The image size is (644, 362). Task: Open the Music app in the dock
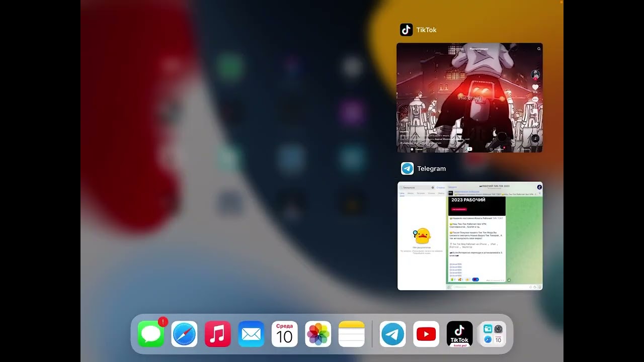pyautogui.click(x=218, y=334)
